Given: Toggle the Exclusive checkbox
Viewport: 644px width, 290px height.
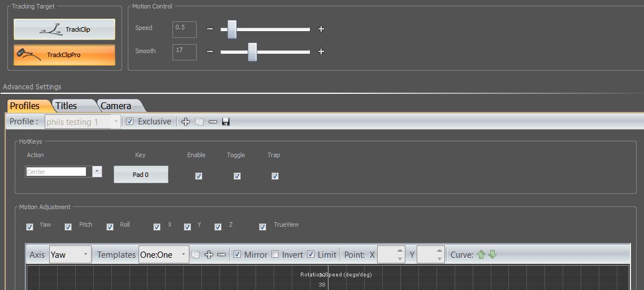Looking at the screenshot, I should [130, 122].
